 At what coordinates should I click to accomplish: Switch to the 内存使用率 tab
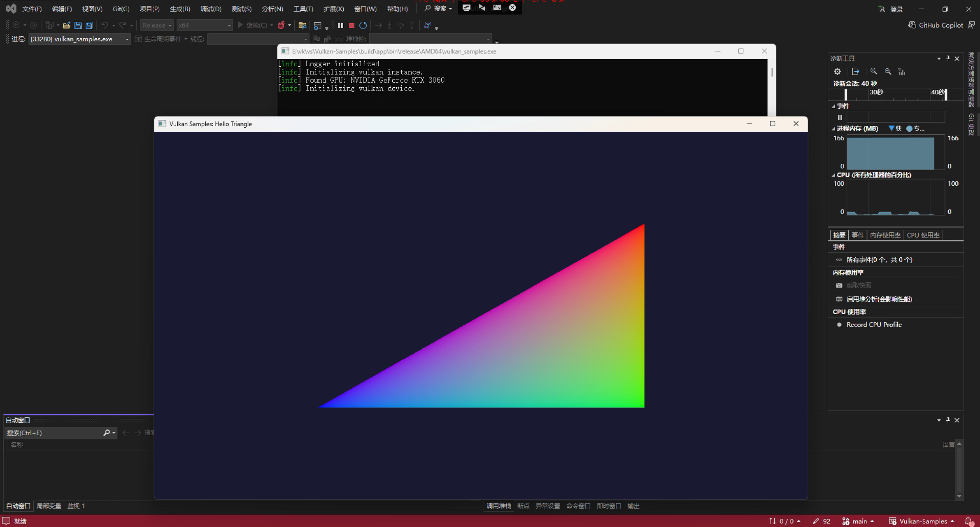coord(885,235)
